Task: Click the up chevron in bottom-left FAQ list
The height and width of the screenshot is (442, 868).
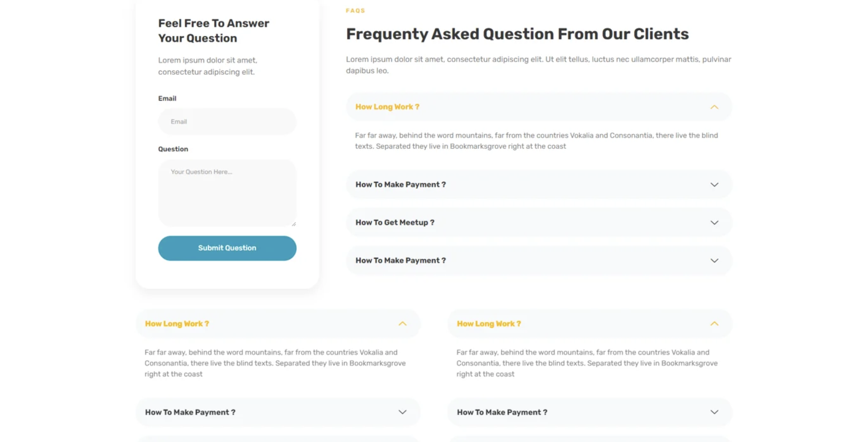Action: (x=402, y=324)
